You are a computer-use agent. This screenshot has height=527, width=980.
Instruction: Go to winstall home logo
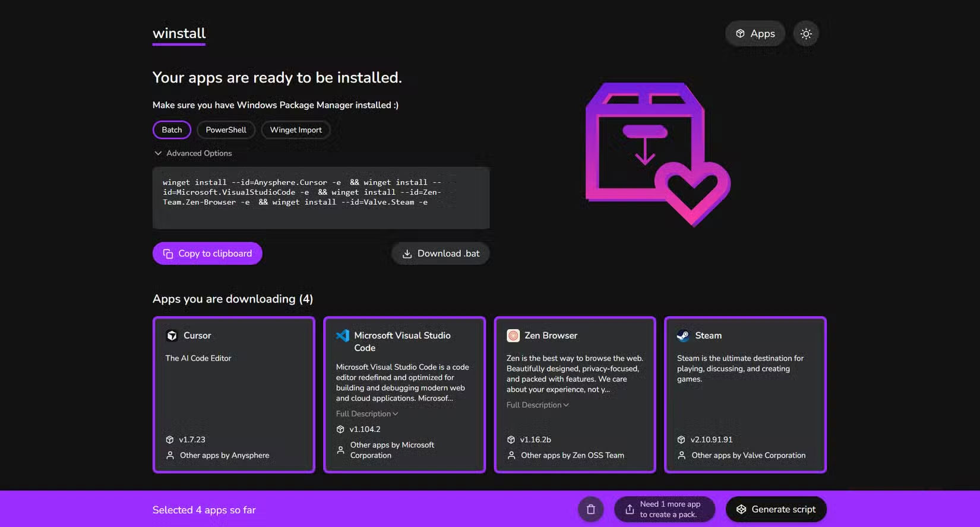179,34
